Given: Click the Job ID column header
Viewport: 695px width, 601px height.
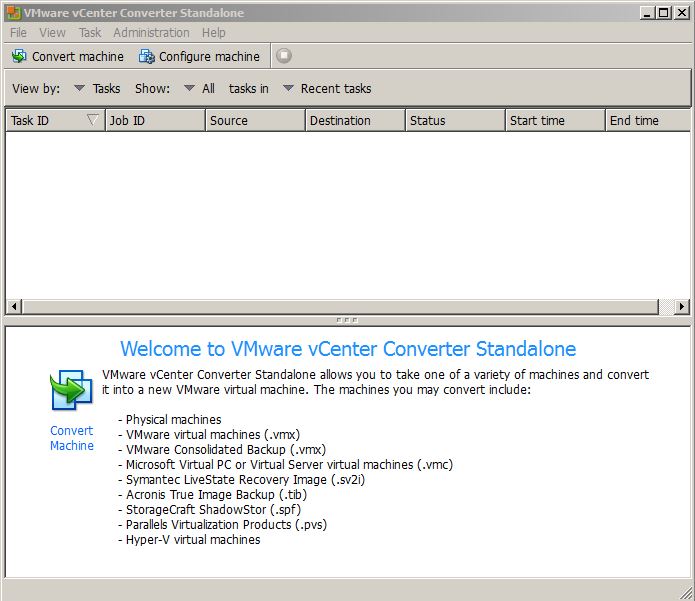Looking at the screenshot, I should 155,121.
